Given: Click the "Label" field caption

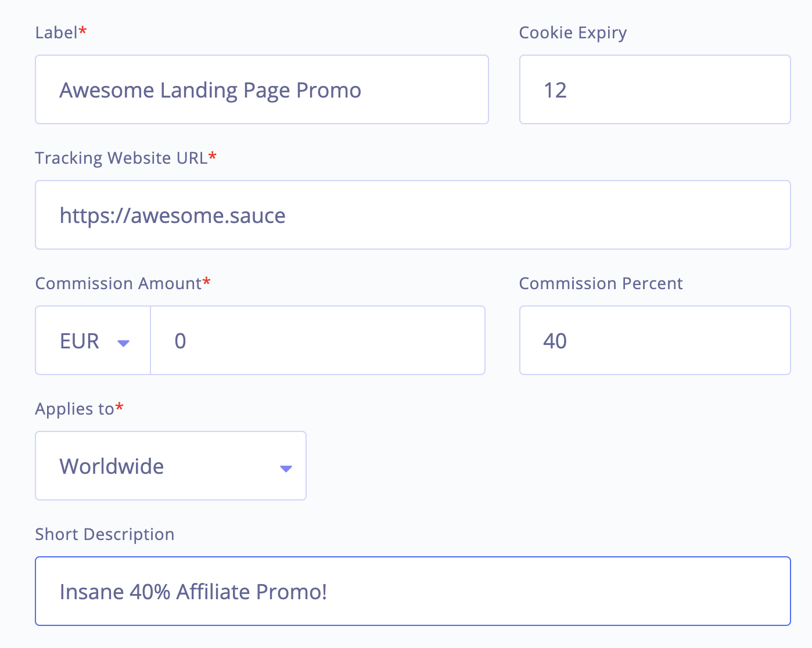Looking at the screenshot, I should (x=56, y=33).
